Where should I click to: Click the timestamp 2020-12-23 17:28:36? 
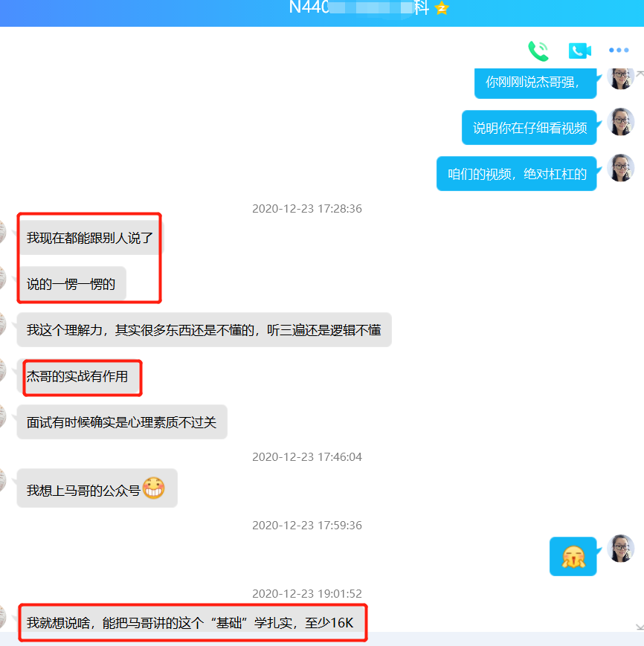[306, 209]
